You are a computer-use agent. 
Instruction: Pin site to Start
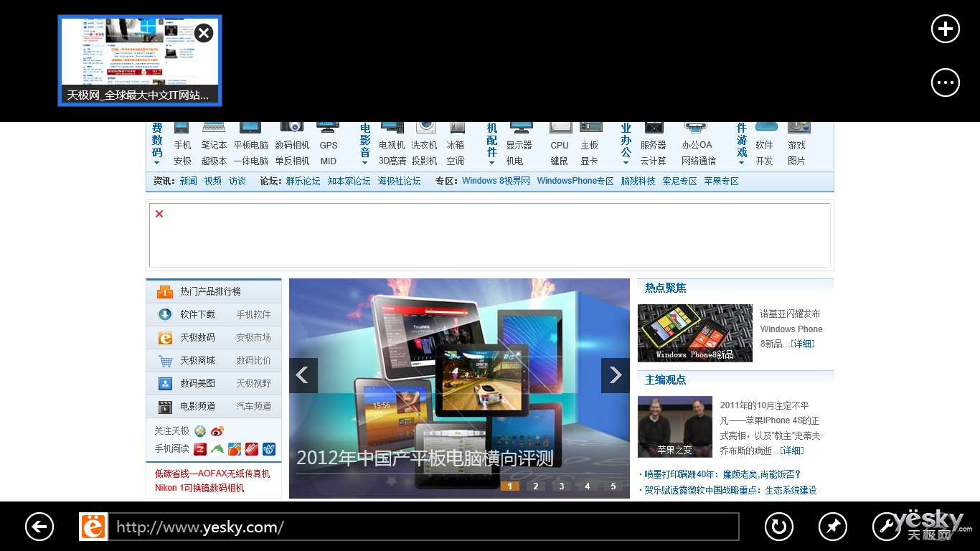pyautogui.click(x=833, y=527)
